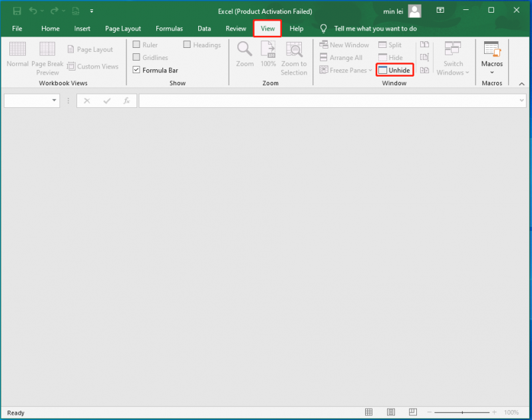Click the Zoom magnifier icon

[244, 49]
